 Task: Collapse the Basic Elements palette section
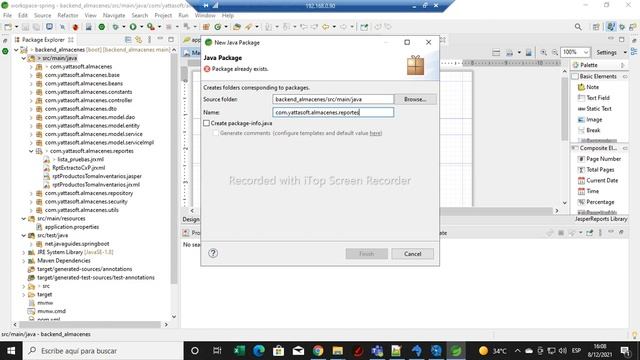625,77
